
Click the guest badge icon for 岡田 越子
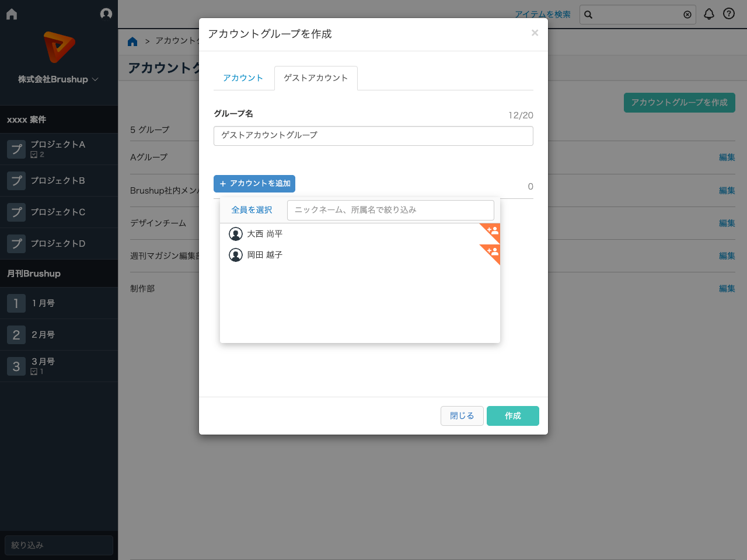coord(493,251)
